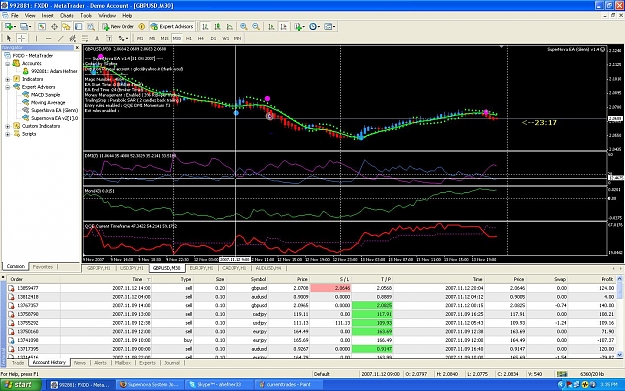Viewport: 625px width, 391px height.
Task: Select the Cursor arrow tool
Action: pos(9,38)
